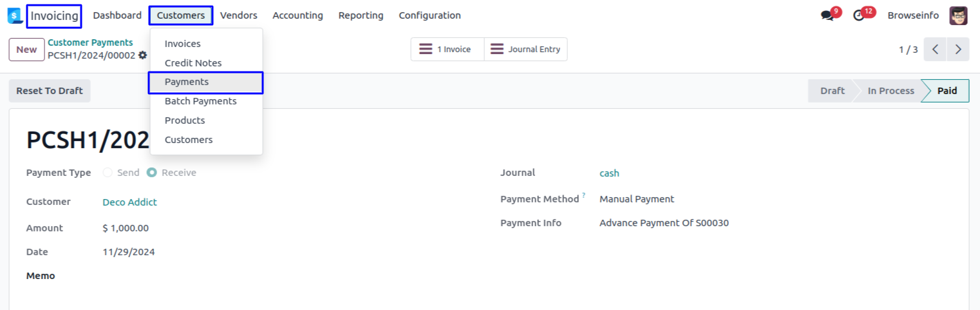980x310 pixels.
Task: Click the Reset To Draft button
Action: [x=50, y=91]
